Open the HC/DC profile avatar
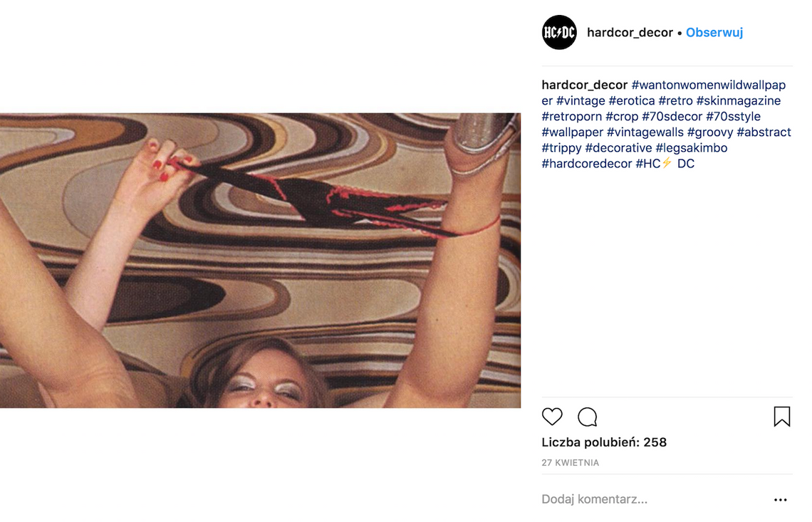The width and height of the screenshot is (812, 522). pos(559,32)
